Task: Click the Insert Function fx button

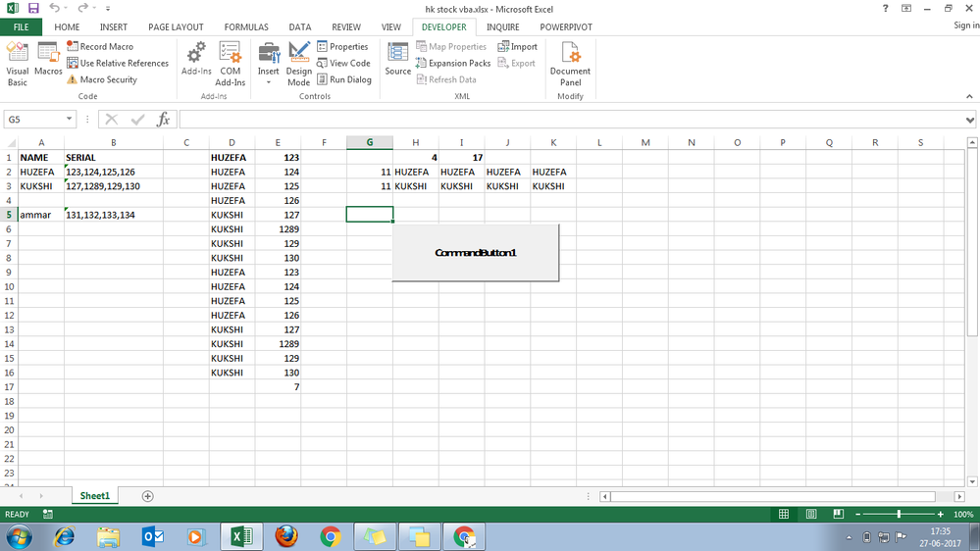Action: coord(163,119)
